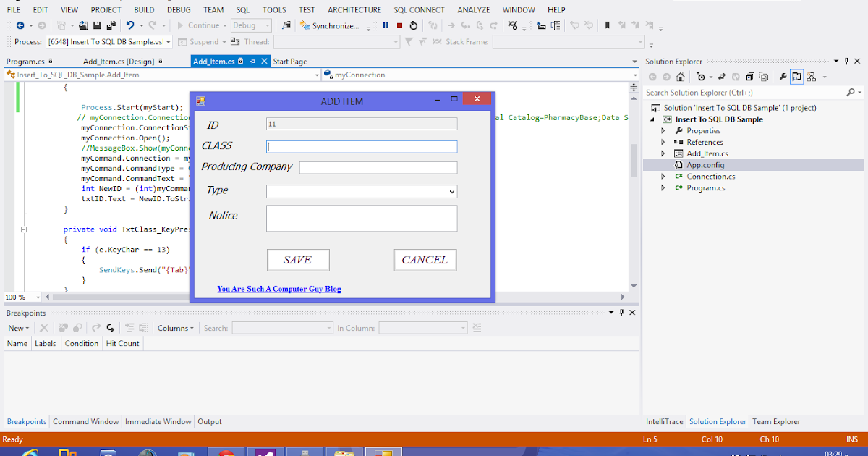868x456 pixels.
Task: Switch to the Output tab
Action: pos(210,421)
